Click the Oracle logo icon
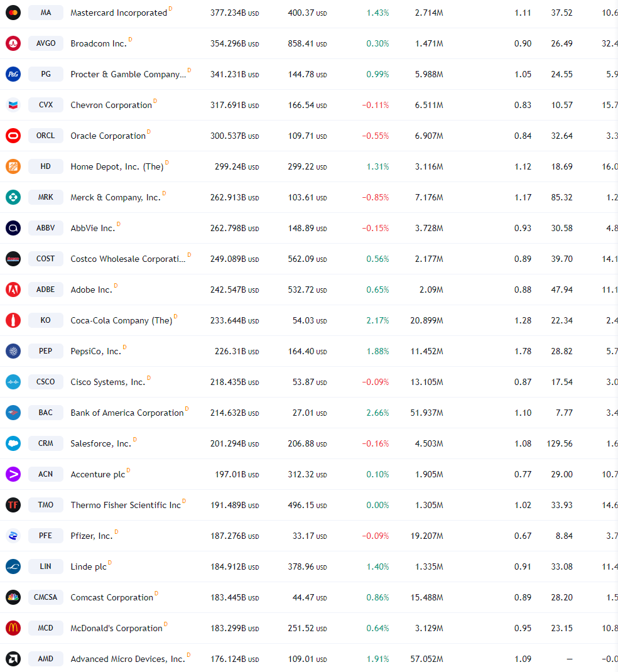Screen dimensions: 618x672 point(13,136)
